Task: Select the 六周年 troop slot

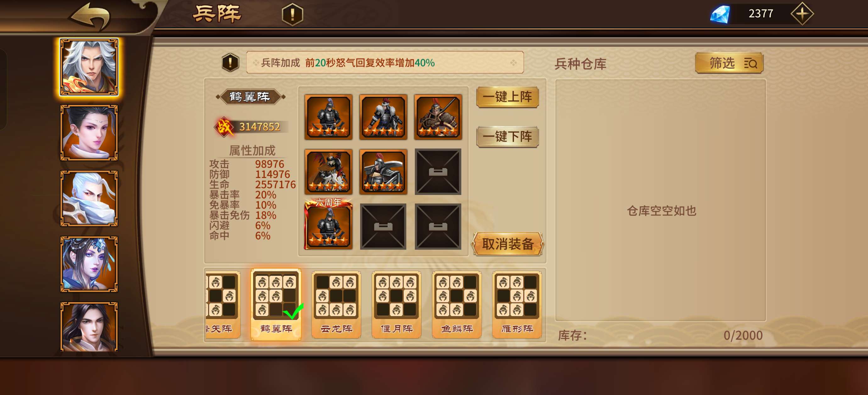Action: point(329,224)
